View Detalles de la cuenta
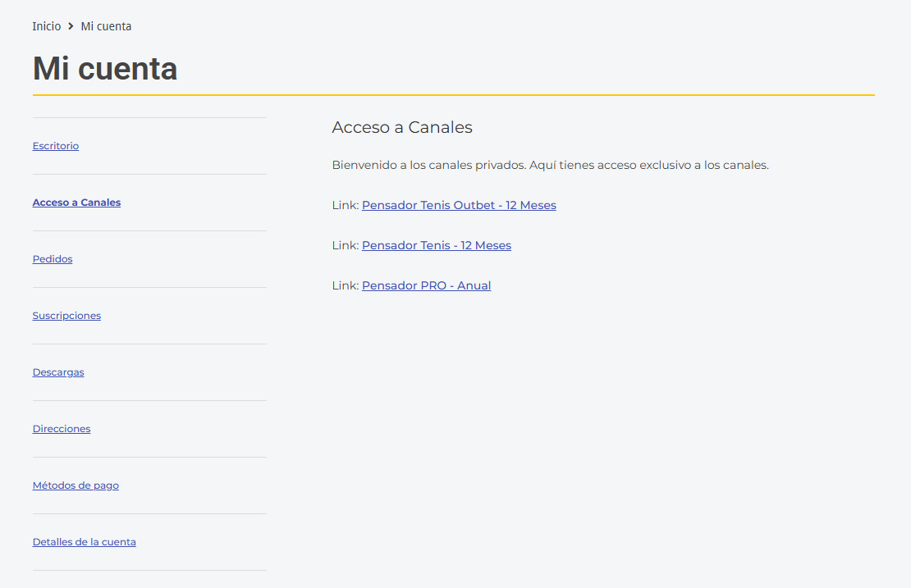This screenshot has height=588, width=911. (85, 542)
